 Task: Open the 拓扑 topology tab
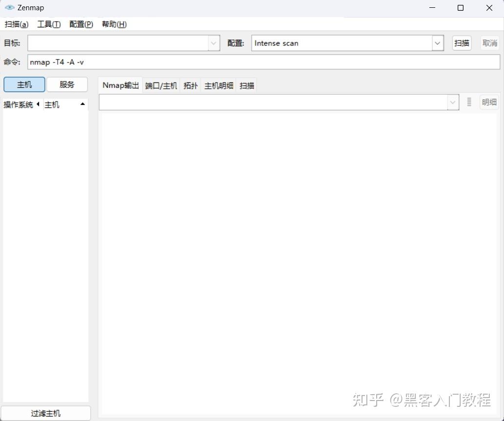click(190, 85)
